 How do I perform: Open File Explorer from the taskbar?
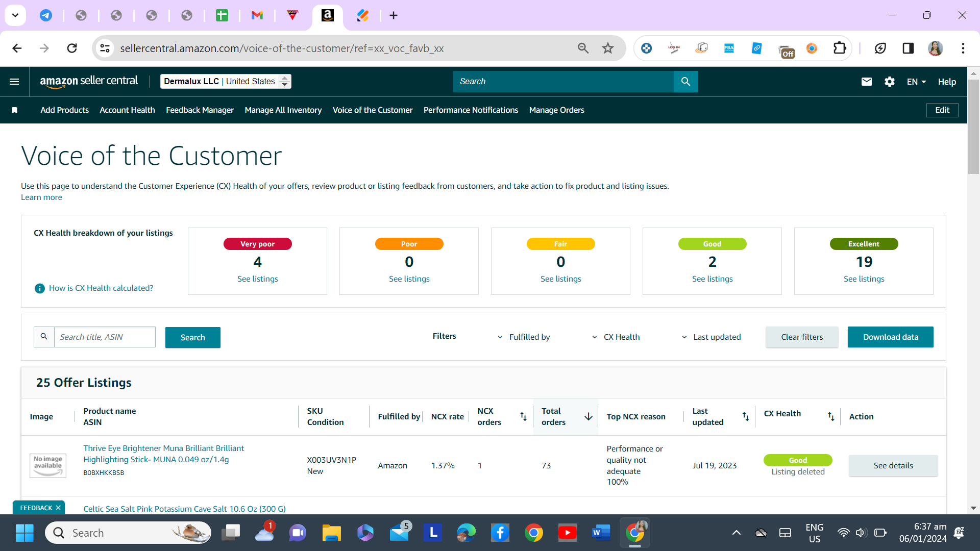[x=332, y=533]
